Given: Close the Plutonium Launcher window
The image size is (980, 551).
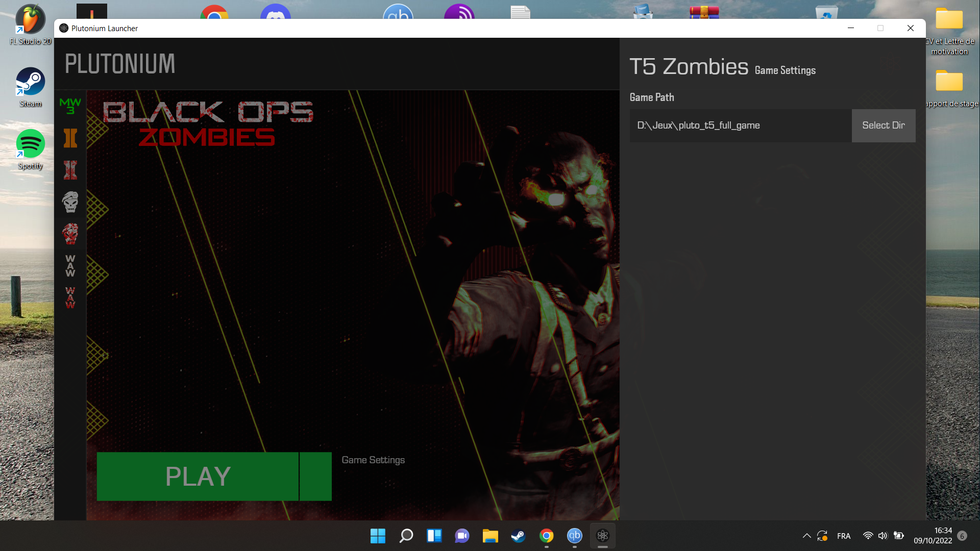Looking at the screenshot, I should 910,28.
